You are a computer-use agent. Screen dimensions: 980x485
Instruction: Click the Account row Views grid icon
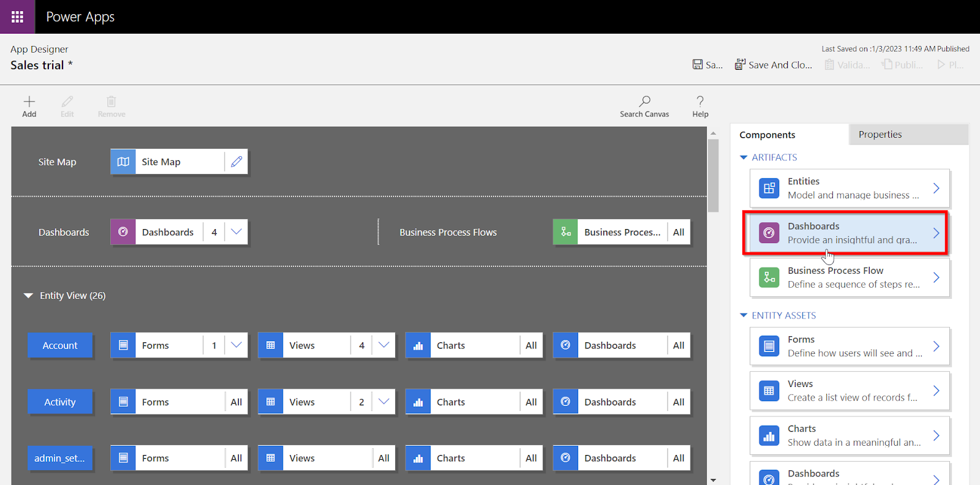click(271, 345)
